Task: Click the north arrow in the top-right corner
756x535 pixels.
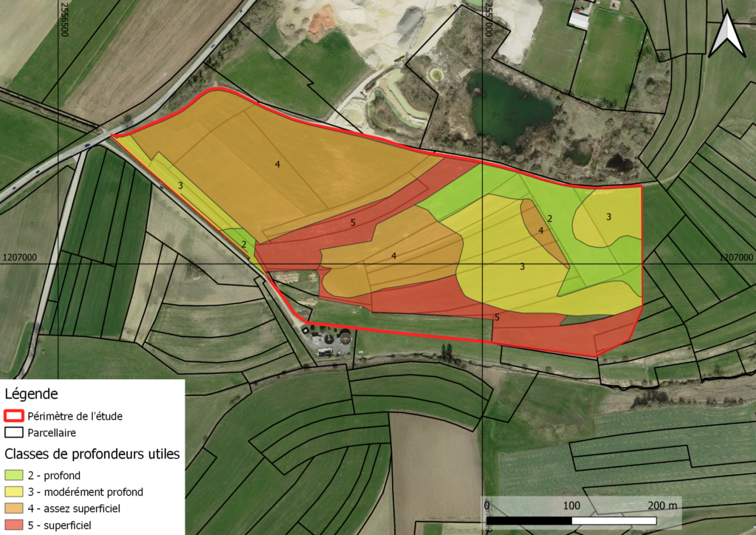Action: click(727, 33)
